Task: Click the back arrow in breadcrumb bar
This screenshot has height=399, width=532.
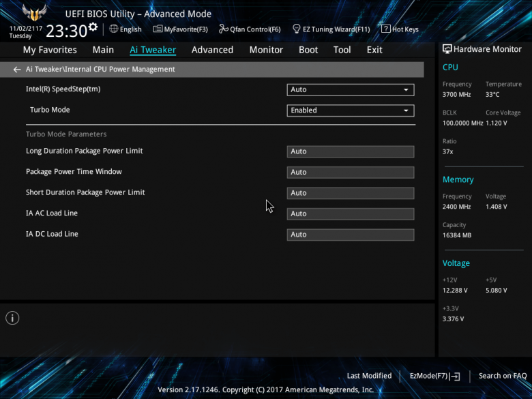Action: [16, 70]
